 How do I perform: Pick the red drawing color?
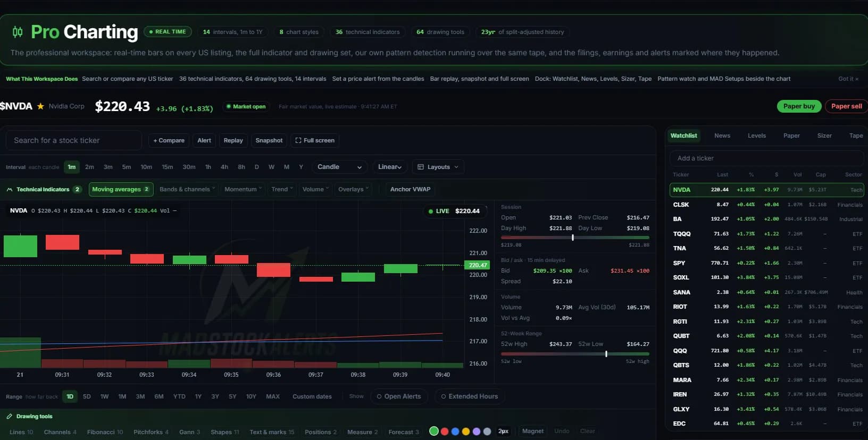coord(445,431)
